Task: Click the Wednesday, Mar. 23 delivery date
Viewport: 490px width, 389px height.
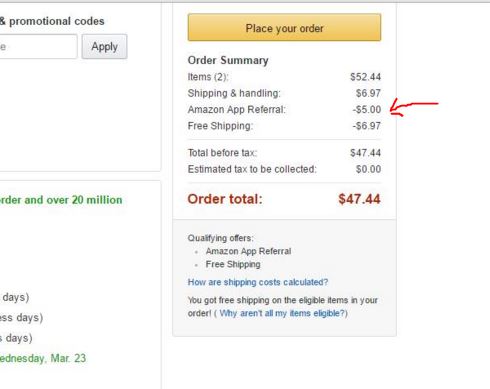Action: (x=43, y=358)
